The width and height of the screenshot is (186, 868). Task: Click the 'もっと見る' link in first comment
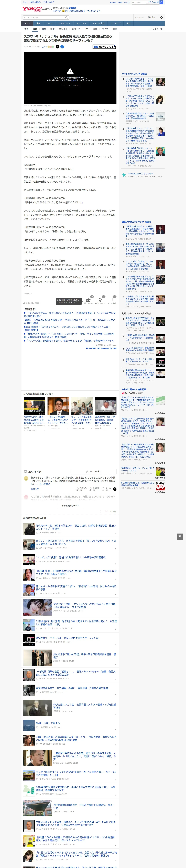[x=45, y=484]
